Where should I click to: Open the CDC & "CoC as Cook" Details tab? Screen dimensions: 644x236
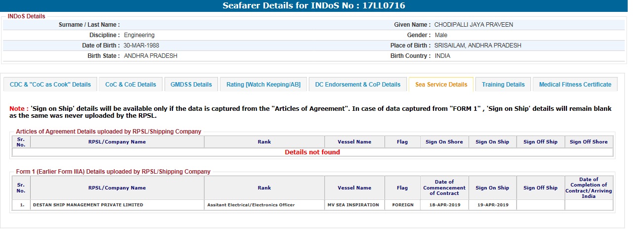click(50, 85)
